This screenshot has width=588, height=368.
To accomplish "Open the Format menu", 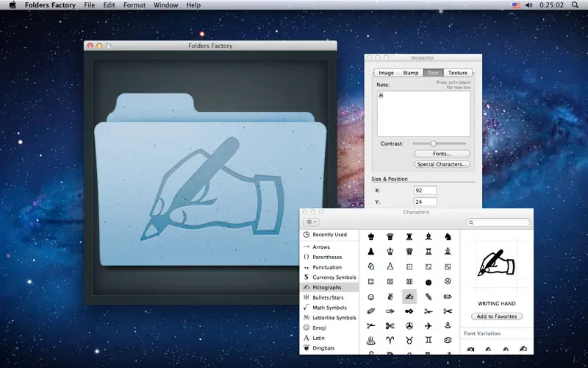I will pos(135,5).
